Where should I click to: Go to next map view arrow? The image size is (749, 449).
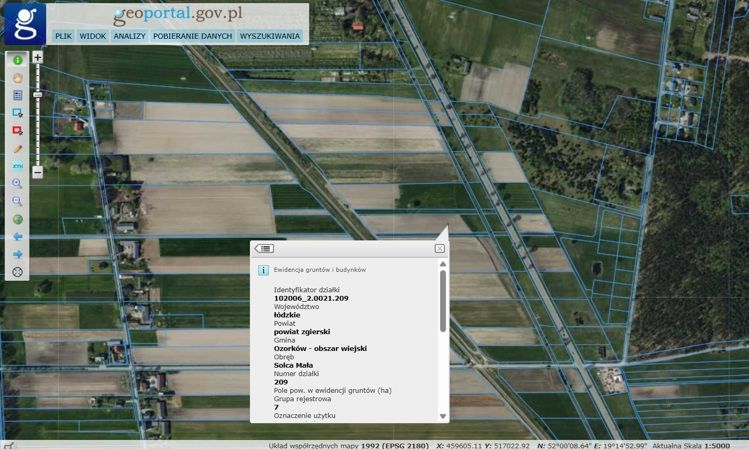click(17, 254)
